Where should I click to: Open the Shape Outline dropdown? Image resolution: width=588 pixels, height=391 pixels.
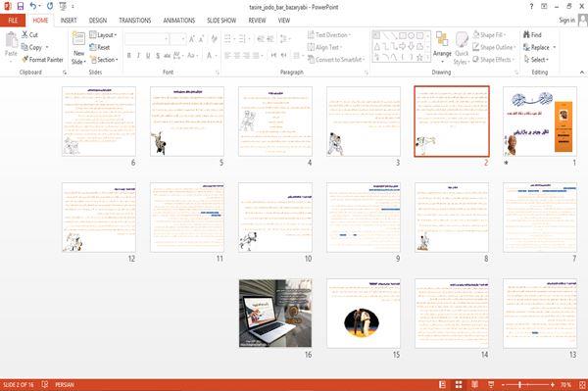[x=494, y=47]
